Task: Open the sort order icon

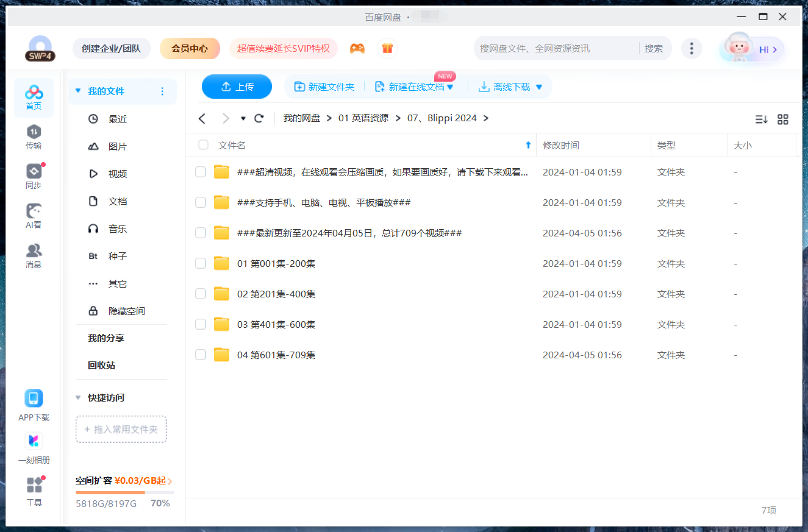Action: click(762, 119)
